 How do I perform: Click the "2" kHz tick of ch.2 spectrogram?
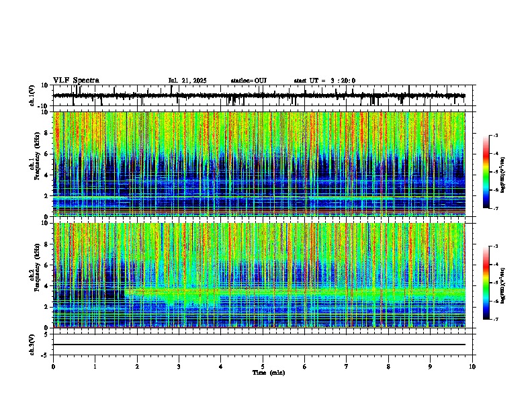tap(47, 307)
